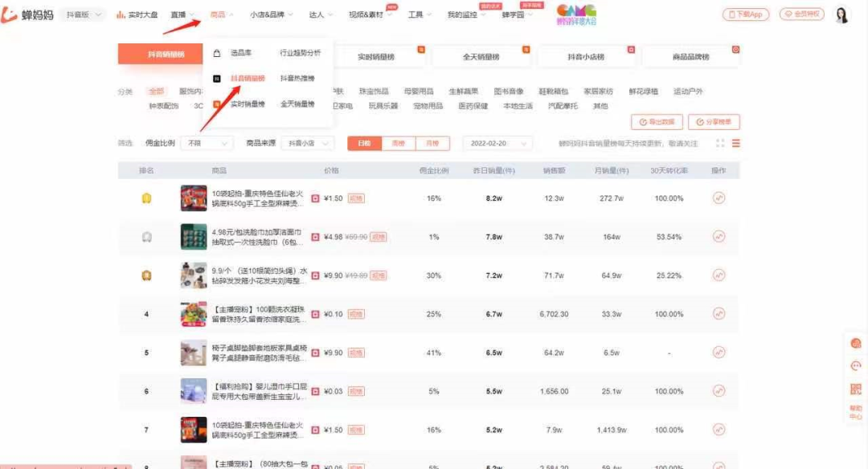Expand the 直播 navigation menu
This screenshot has height=469, width=868.
click(x=182, y=14)
